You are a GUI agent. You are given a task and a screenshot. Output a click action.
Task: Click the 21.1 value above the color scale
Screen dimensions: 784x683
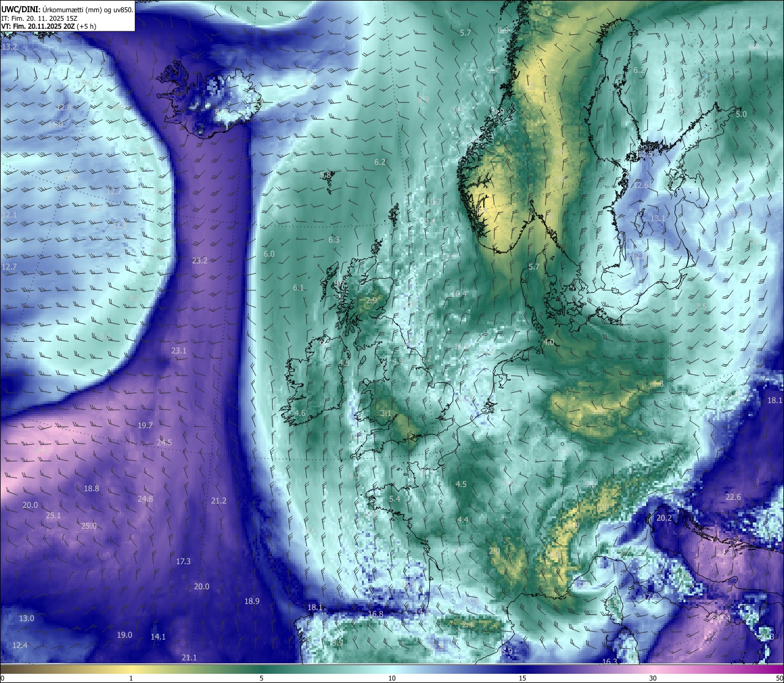click(x=189, y=657)
